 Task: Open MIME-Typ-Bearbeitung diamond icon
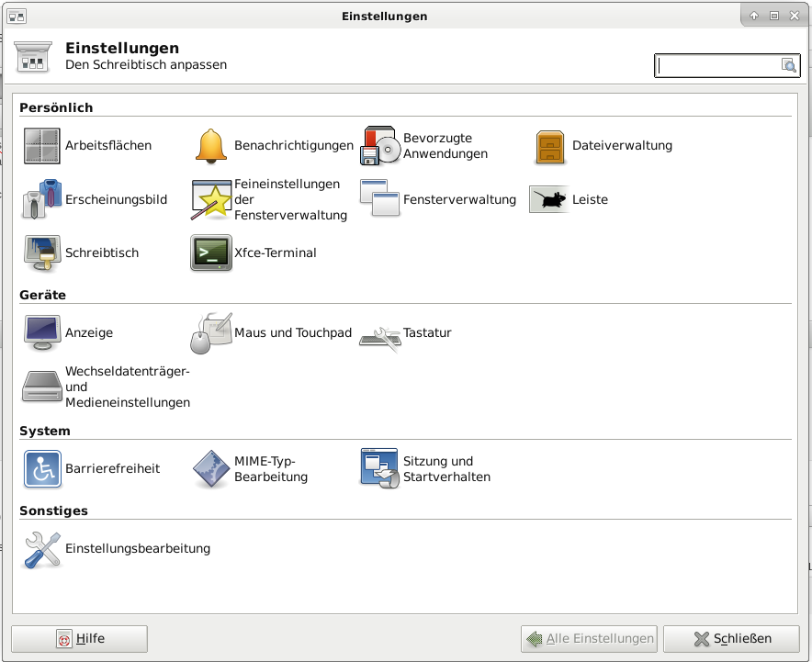(x=210, y=469)
